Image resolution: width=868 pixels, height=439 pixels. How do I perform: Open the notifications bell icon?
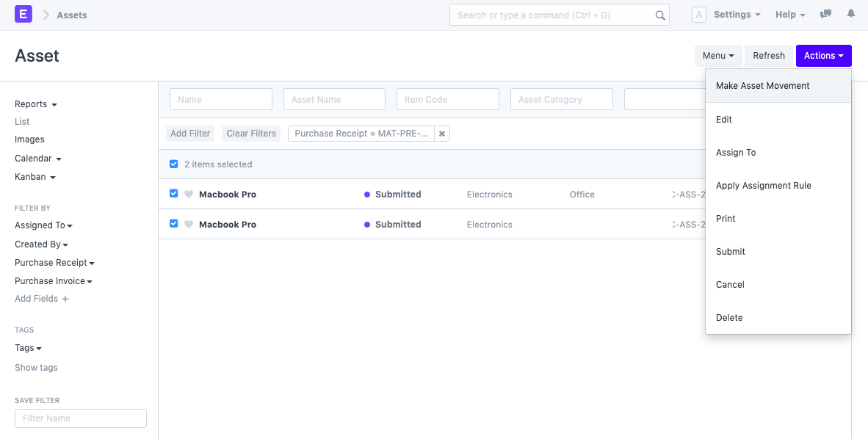(x=851, y=14)
